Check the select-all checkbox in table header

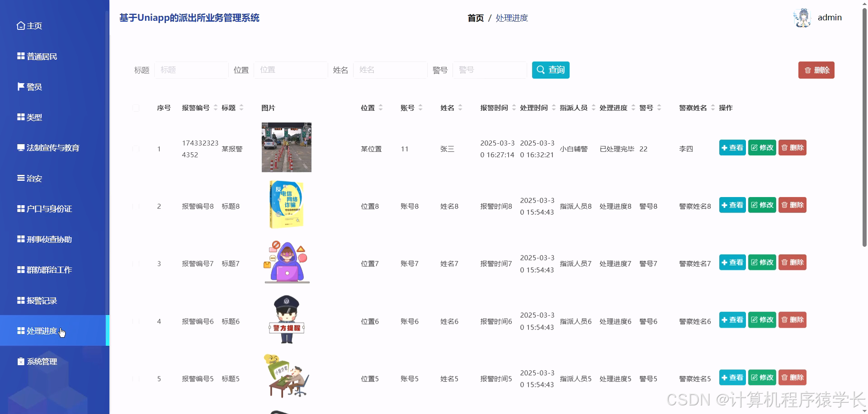136,108
